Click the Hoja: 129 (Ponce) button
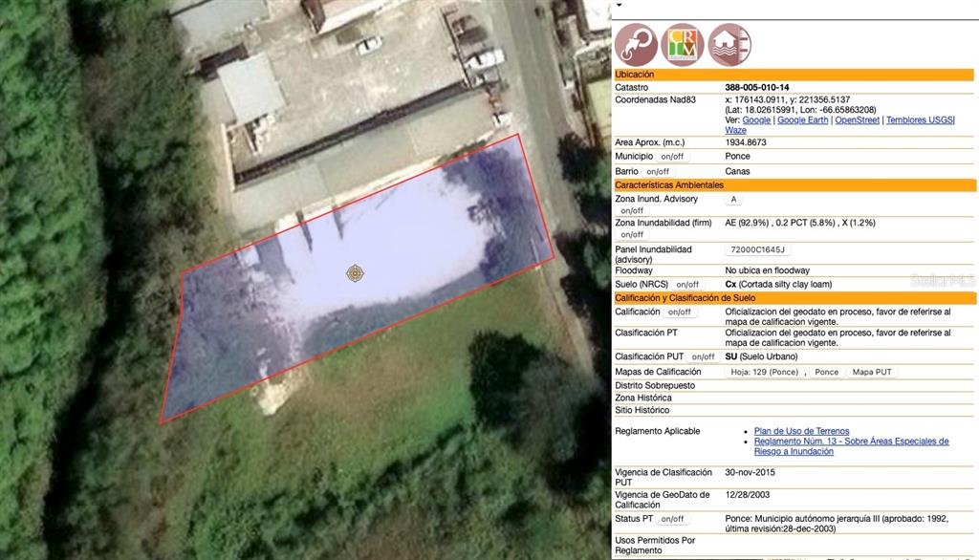The height and width of the screenshot is (560, 979). click(764, 373)
